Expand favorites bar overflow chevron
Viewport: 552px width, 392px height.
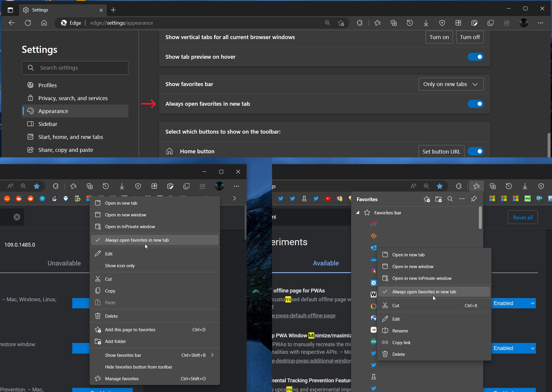click(234, 198)
